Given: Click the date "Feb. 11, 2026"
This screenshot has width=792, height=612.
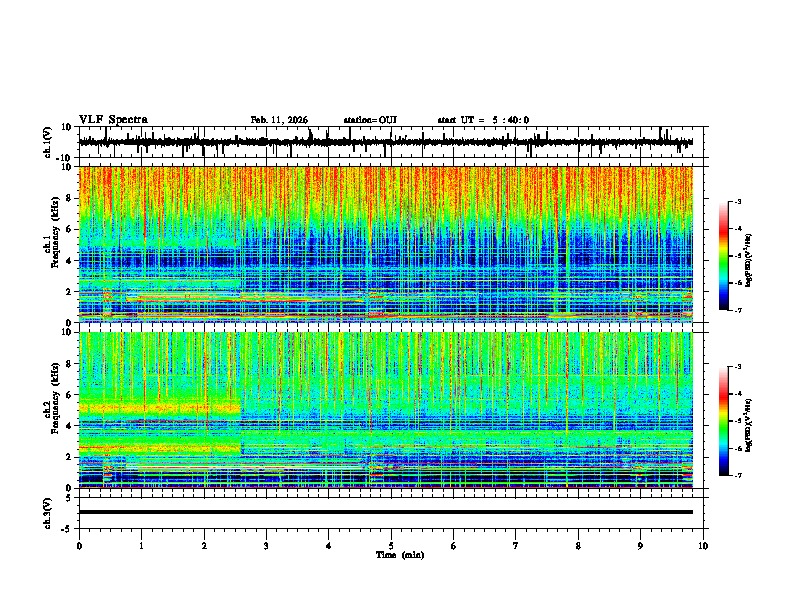Looking at the screenshot, I should click(x=279, y=120).
